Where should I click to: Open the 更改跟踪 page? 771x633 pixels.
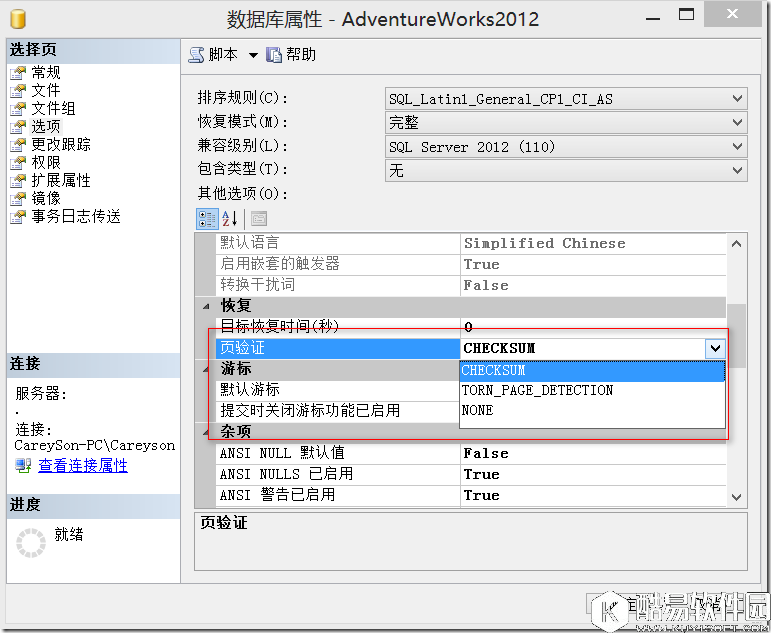click(61, 144)
